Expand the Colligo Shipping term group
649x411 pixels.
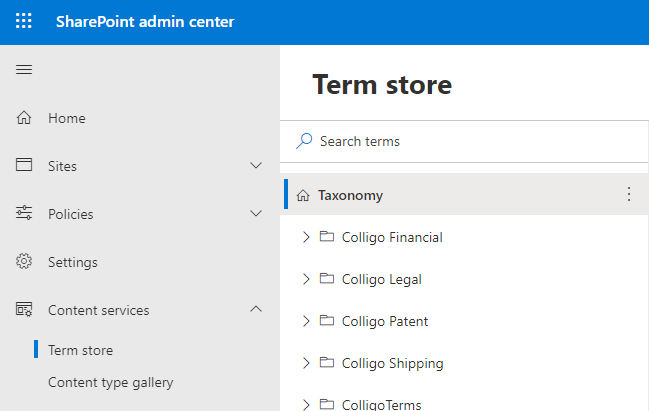coord(306,363)
